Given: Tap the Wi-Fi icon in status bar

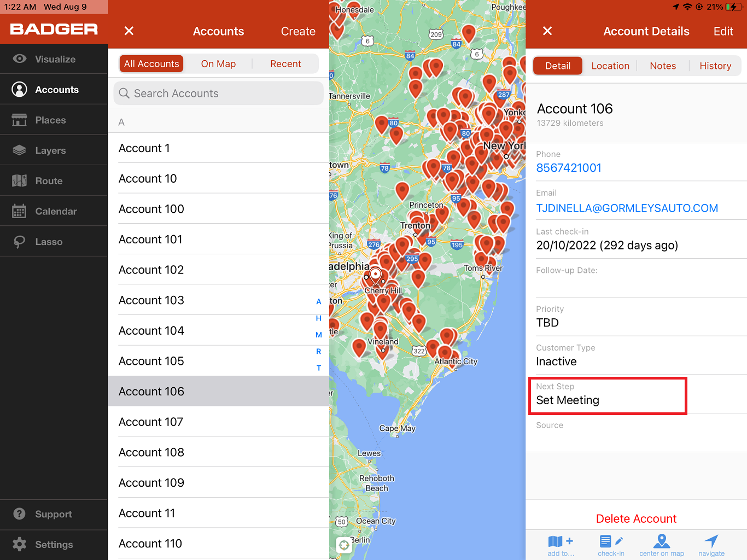Looking at the screenshot, I should tap(687, 7).
